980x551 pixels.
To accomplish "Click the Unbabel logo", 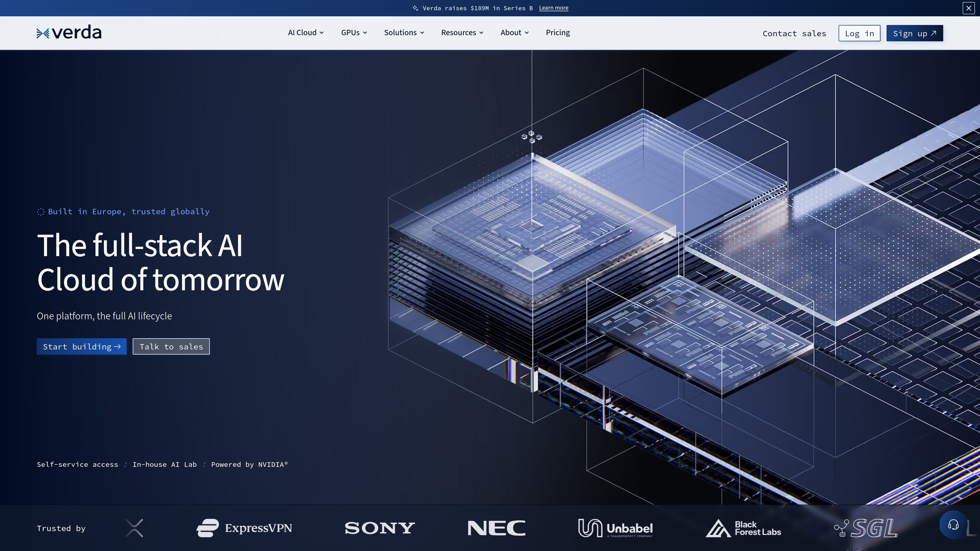I will [x=615, y=528].
